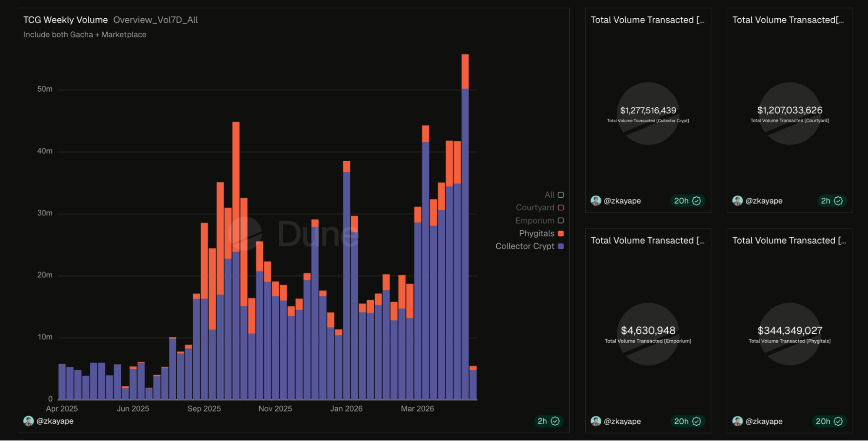
Task: Click the 20h verified badge on Phygitals card
Action: click(x=829, y=421)
